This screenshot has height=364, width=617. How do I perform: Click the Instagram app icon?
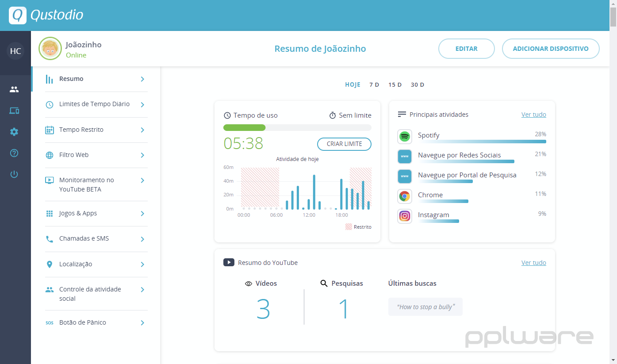(x=404, y=216)
